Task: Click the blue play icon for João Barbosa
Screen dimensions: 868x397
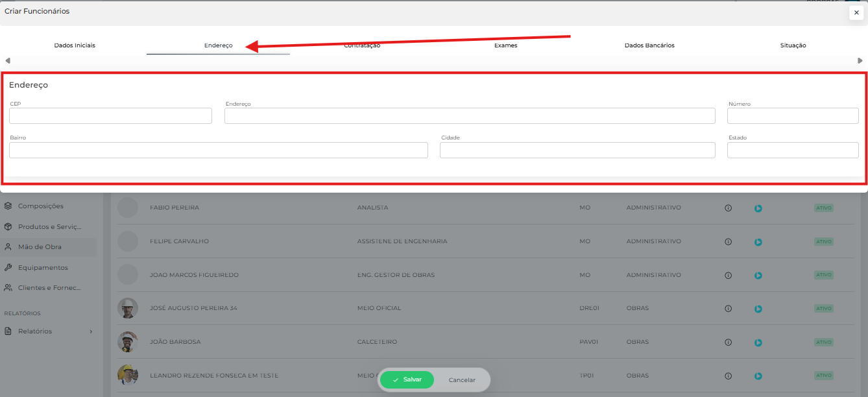Action: (x=758, y=343)
